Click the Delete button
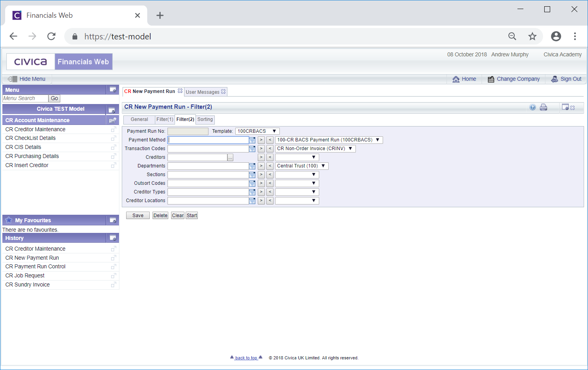The image size is (588, 370). (160, 216)
